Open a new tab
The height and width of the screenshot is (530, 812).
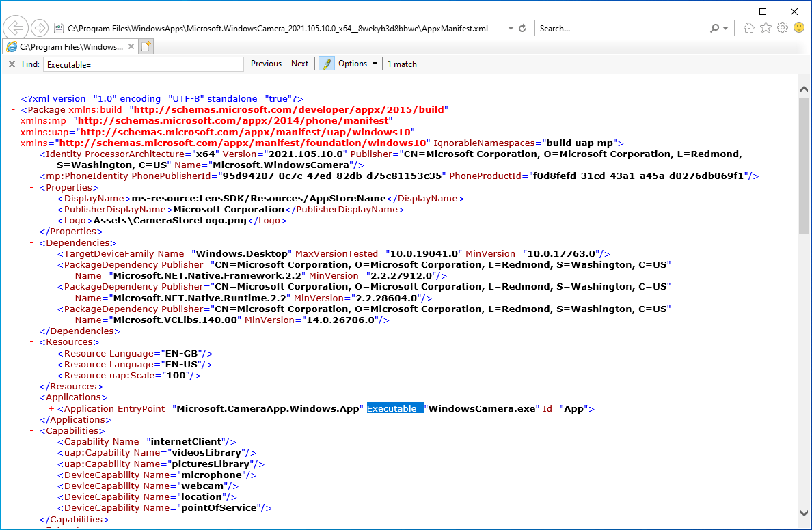click(146, 46)
